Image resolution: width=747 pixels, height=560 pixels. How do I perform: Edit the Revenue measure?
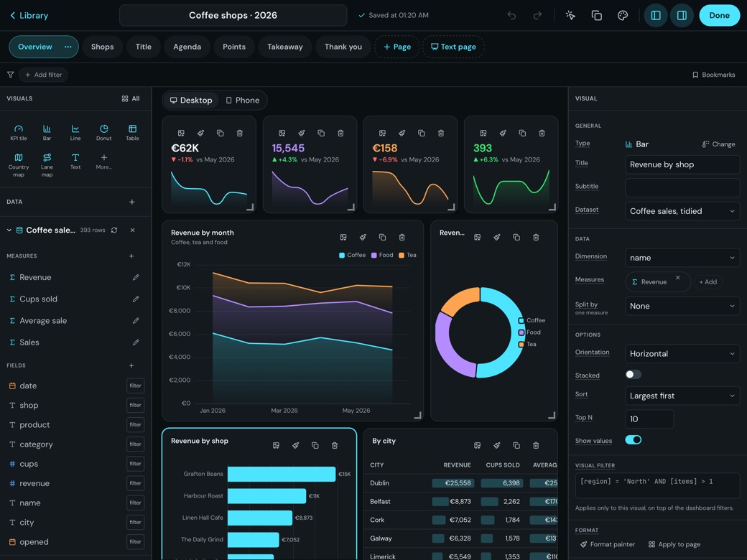(136, 277)
